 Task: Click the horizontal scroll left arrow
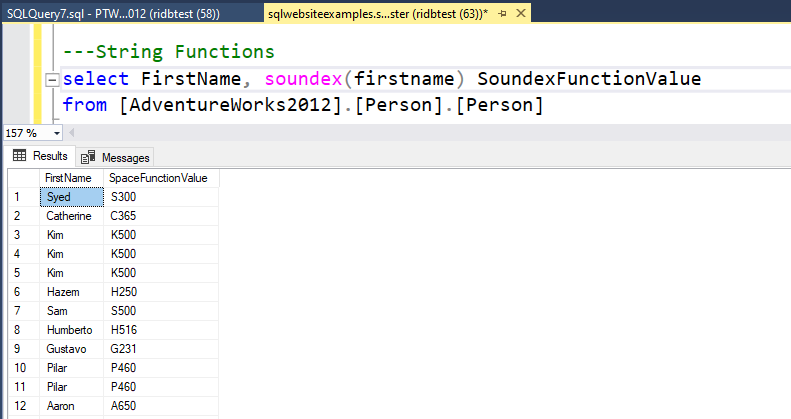pos(72,133)
